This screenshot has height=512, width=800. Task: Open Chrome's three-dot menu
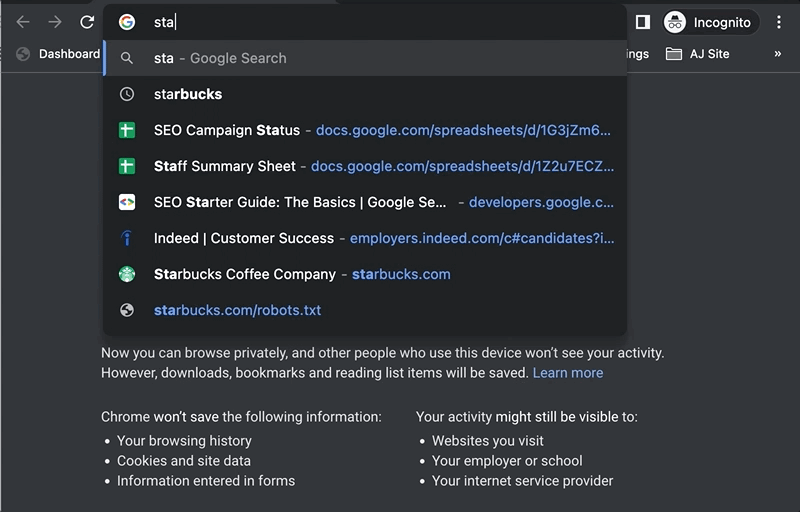click(x=779, y=22)
